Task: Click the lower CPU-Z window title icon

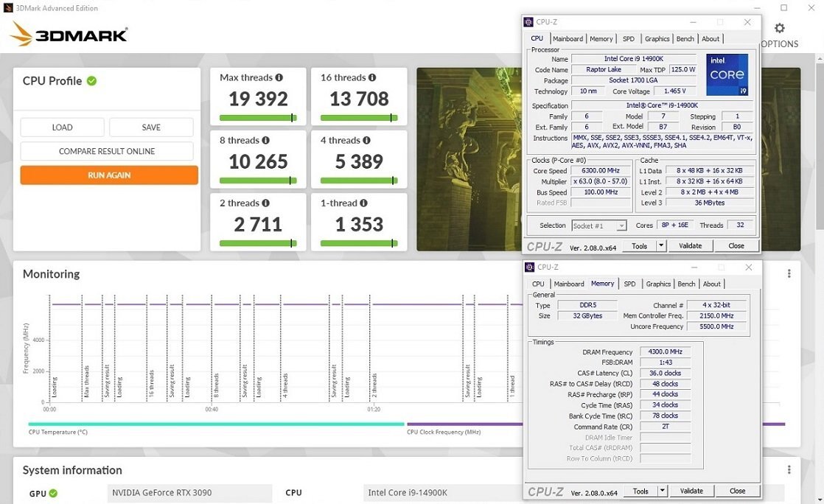Action: tap(530, 267)
